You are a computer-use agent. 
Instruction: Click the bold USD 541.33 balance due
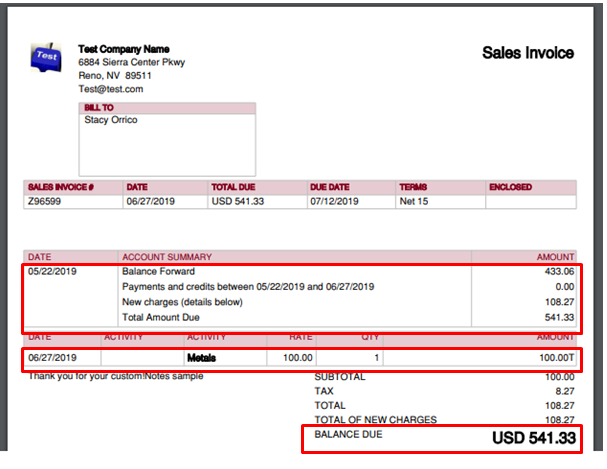click(534, 438)
